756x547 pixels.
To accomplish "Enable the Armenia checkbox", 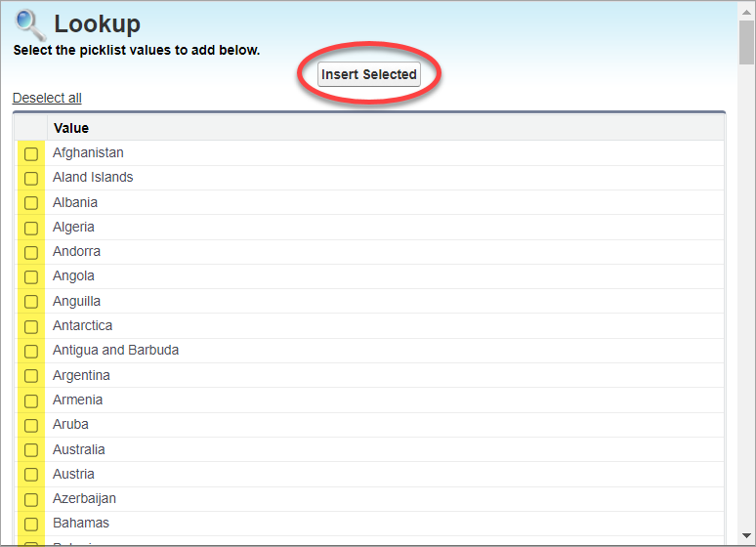I will [31, 400].
